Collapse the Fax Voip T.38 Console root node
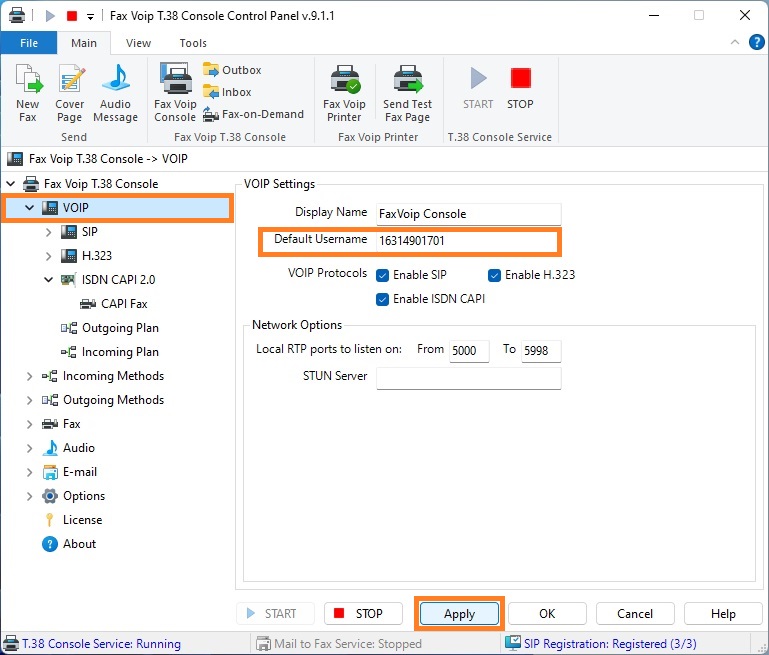This screenshot has height=655, width=769. click(x=11, y=184)
